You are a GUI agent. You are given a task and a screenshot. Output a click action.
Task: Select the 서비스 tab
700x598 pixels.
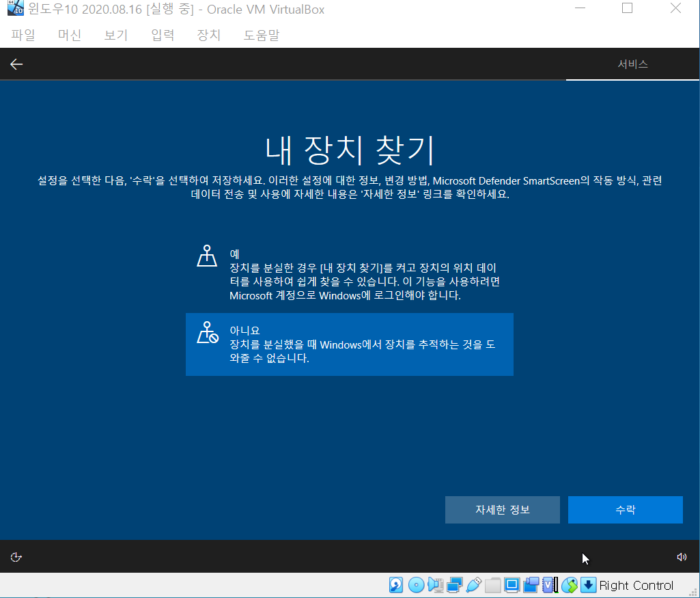pos(632,64)
